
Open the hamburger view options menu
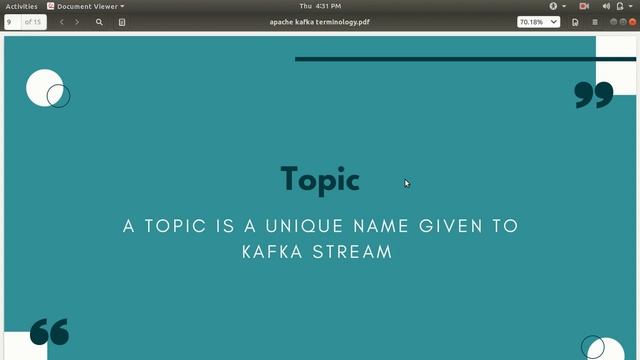[x=595, y=22]
